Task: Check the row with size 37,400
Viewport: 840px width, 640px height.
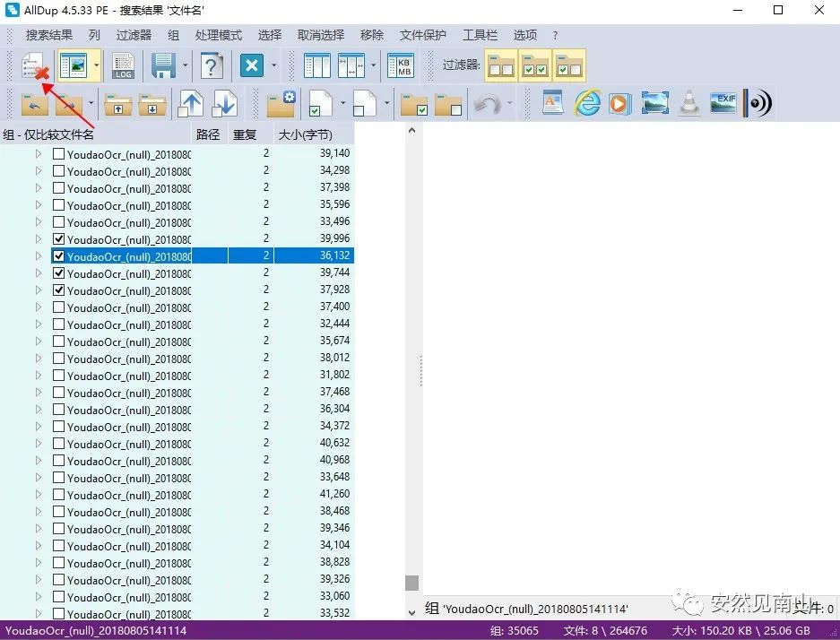Action: [59, 307]
